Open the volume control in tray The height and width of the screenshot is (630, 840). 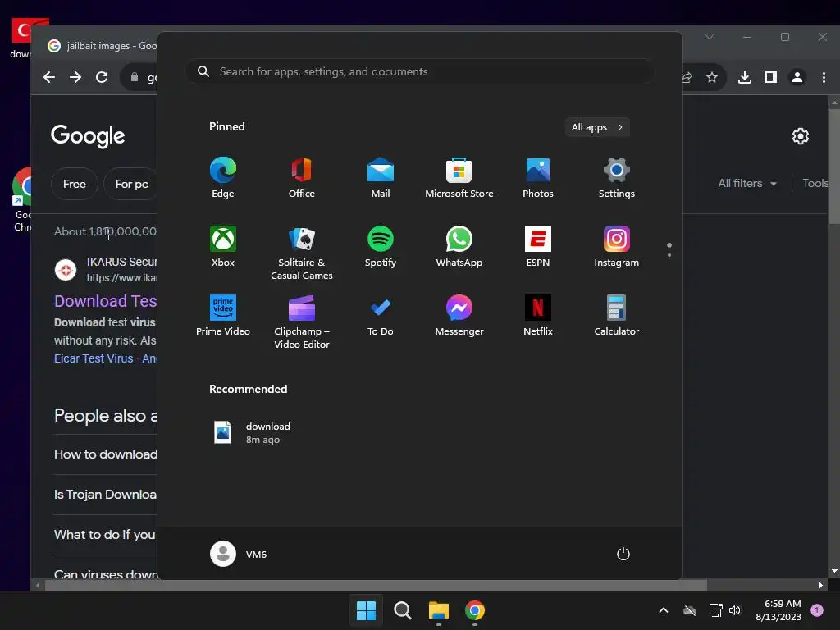click(x=735, y=610)
